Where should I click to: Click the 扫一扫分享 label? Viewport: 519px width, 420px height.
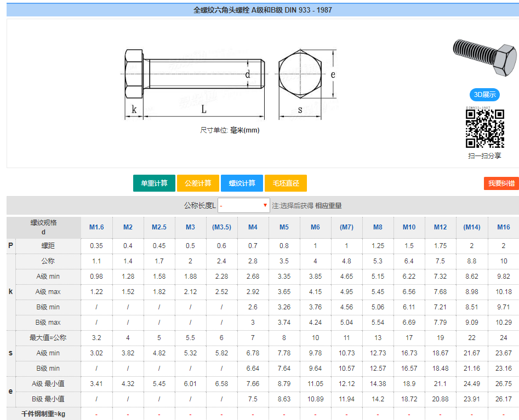484,154
